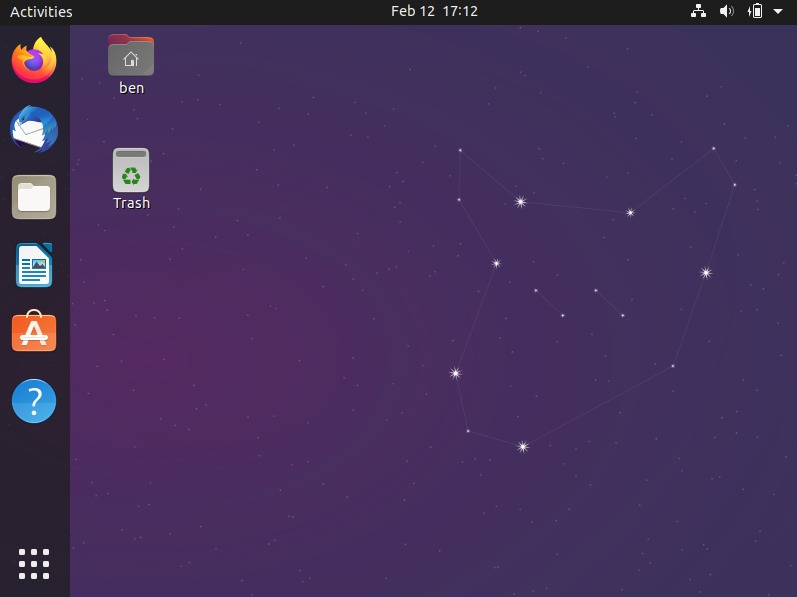Start LibreOffice Writer from the dock
Screen dimensions: 797x597
coord(34,265)
